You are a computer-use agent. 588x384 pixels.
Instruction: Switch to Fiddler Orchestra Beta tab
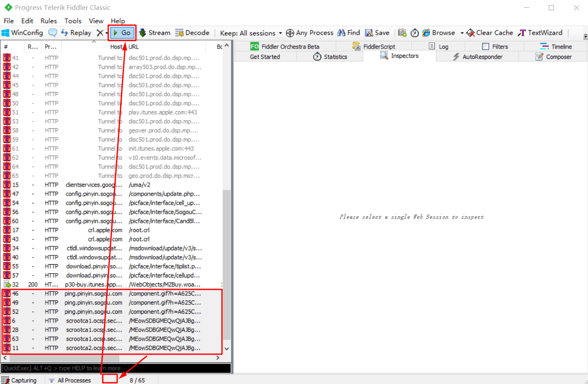point(285,46)
